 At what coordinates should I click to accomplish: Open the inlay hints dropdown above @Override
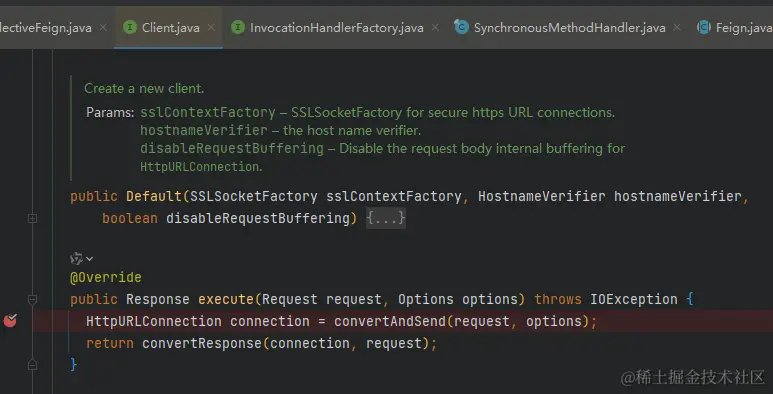coord(89,259)
